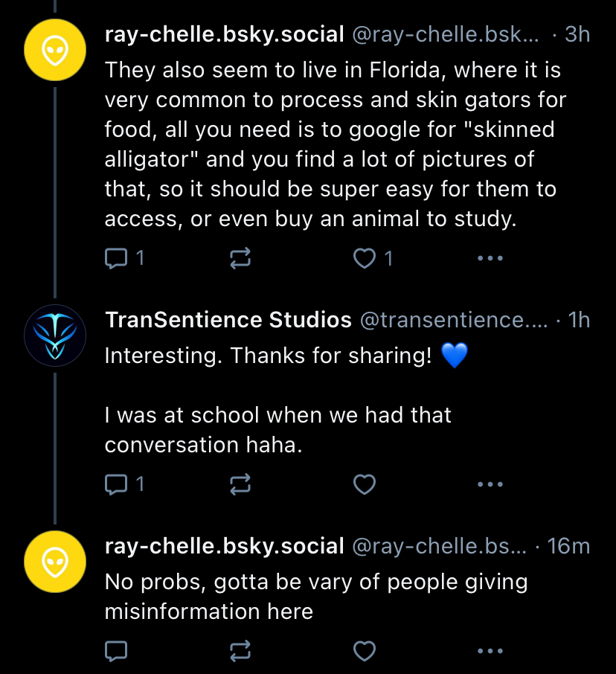
Task: Open more options on TranSentience Studios post
Action: (x=490, y=484)
